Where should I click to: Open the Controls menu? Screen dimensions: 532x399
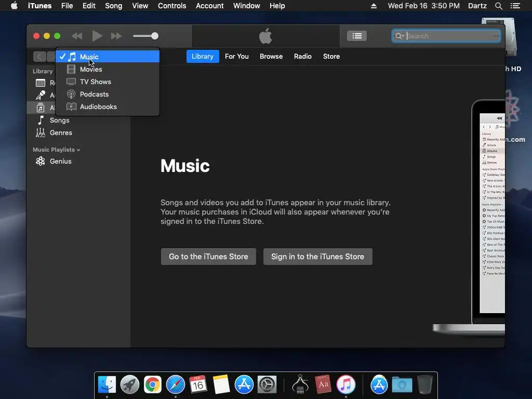(172, 6)
